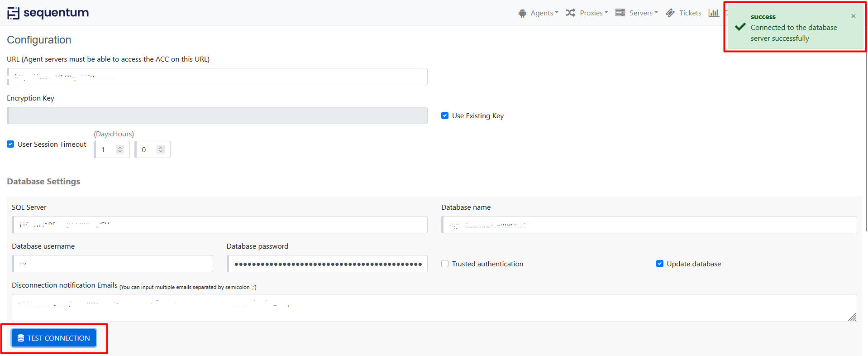Toggle the User Session Timeout checkbox
This screenshot has height=356, width=868.
pyautogui.click(x=10, y=144)
